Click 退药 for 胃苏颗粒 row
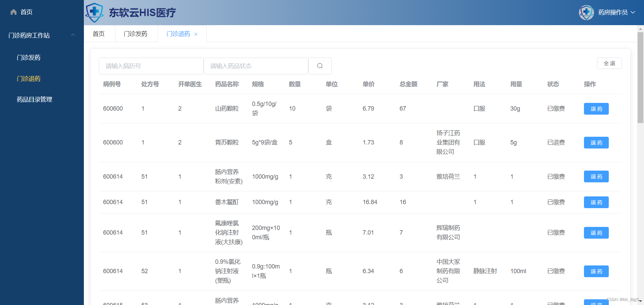Viewport: 644px width, 305px height. tap(596, 142)
